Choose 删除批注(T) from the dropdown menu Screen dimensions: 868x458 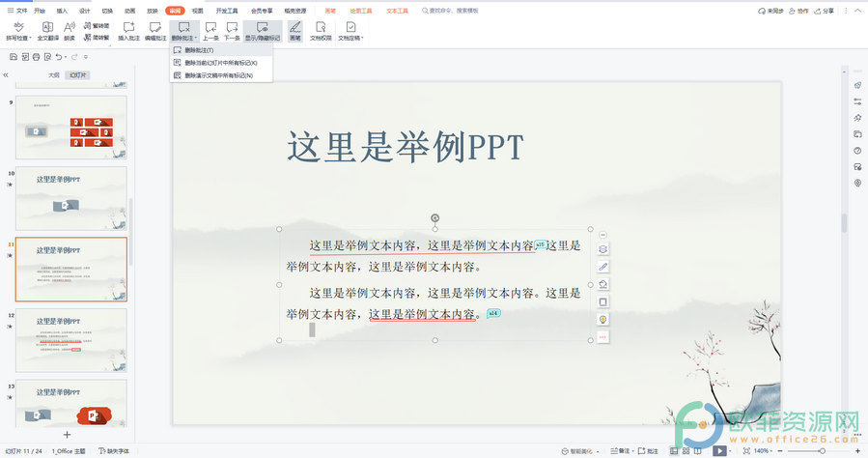point(221,50)
